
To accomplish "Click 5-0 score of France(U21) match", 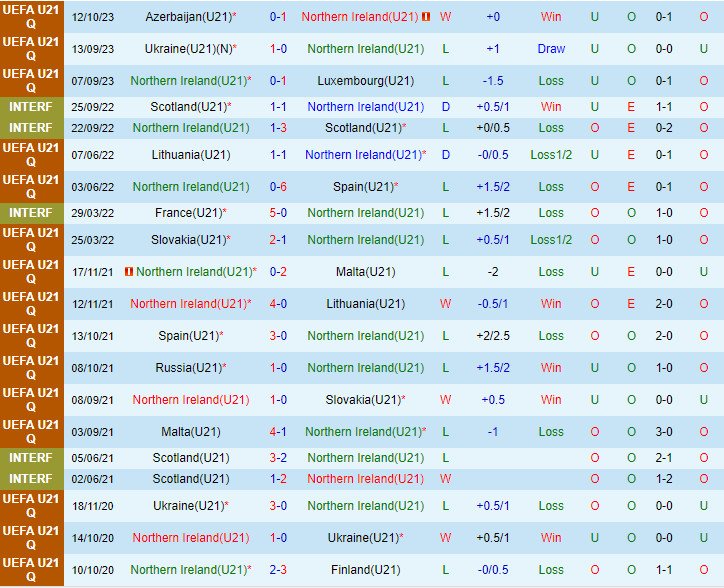I will tap(278, 213).
